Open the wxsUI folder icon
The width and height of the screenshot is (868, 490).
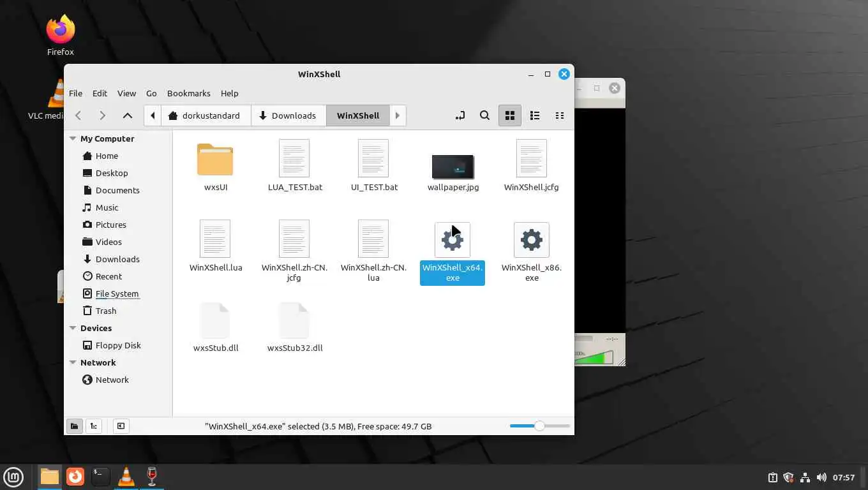[215, 160]
